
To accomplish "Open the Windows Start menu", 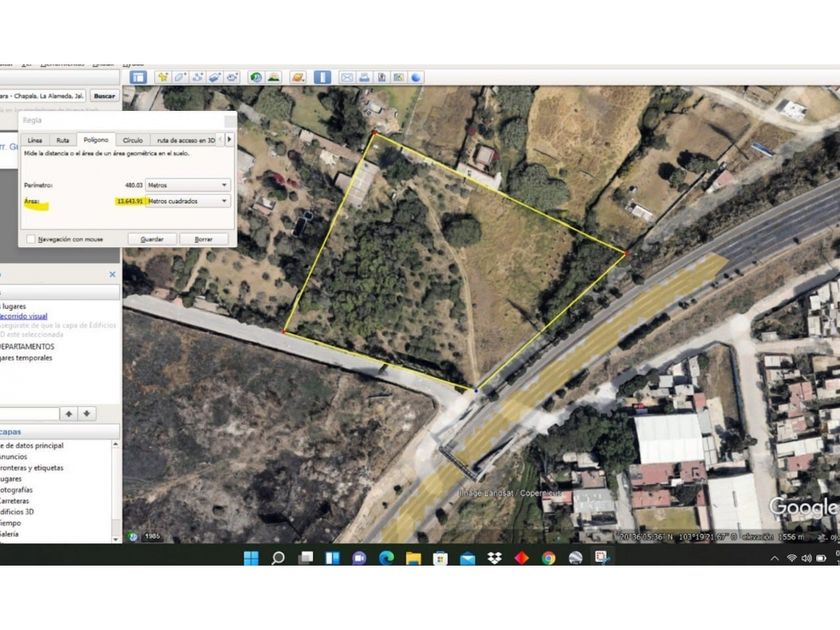I will [x=251, y=558].
